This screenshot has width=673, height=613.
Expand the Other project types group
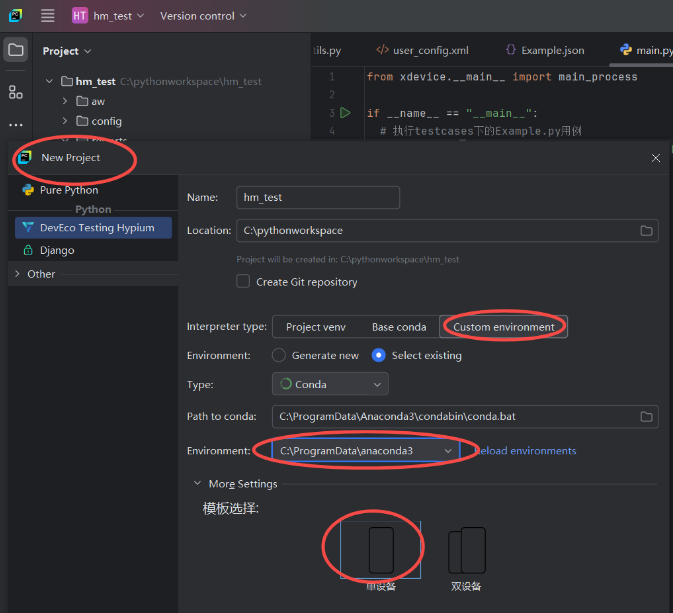18,274
